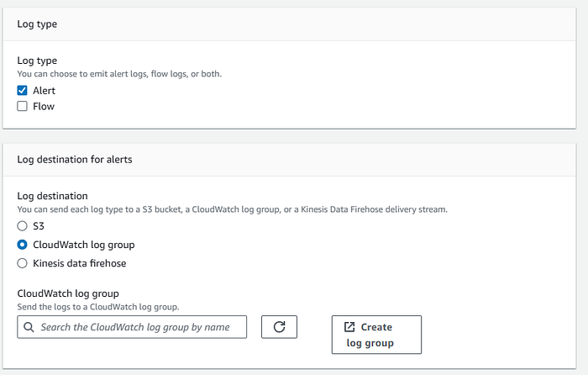Click the S3 option label text
Image resolution: width=588 pixels, height=375 pixels.
click(x=39, y=226)
